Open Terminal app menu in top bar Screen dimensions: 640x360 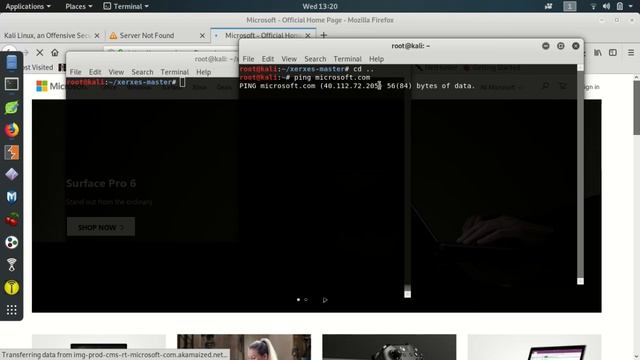pyautogui.click(x=126, y=6)
